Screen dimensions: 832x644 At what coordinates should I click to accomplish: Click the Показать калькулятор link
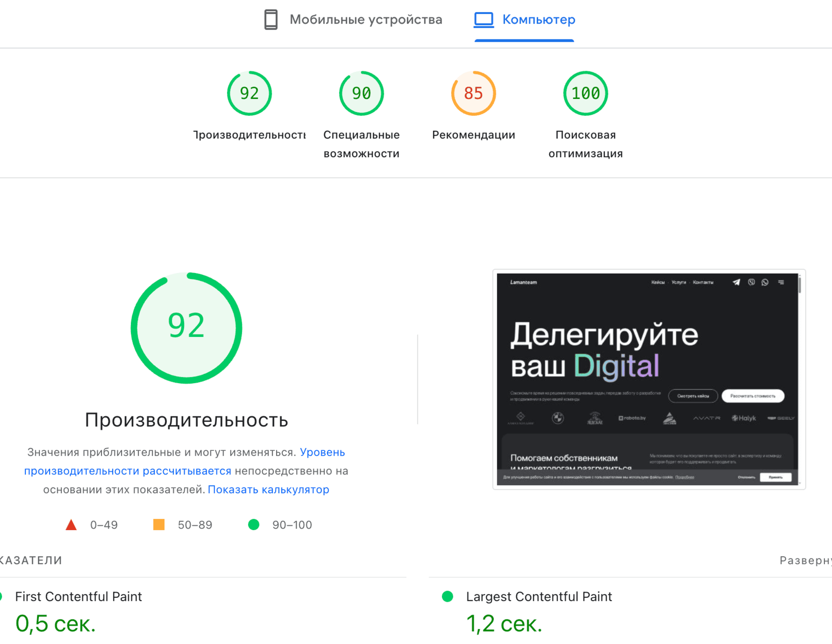coord(268,490)
